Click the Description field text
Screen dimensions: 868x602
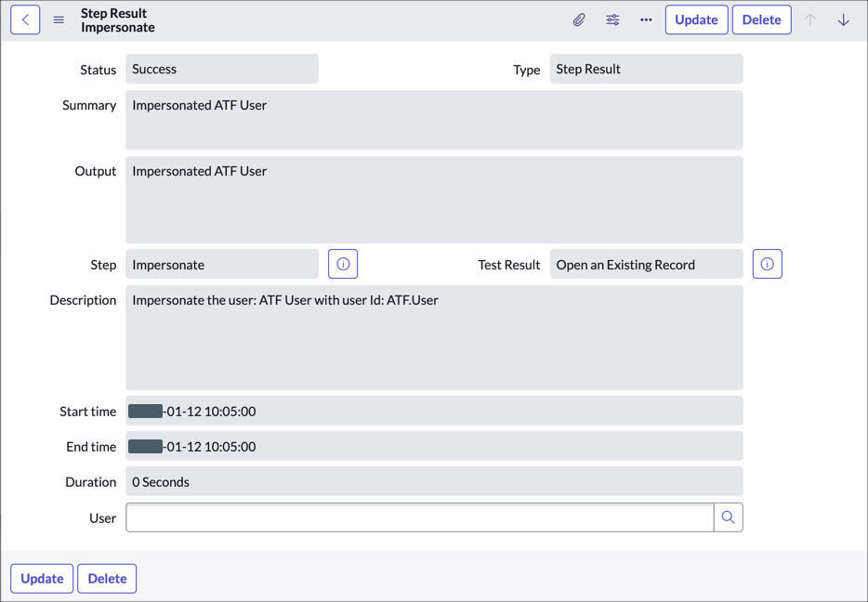click(x=434, y=336)
